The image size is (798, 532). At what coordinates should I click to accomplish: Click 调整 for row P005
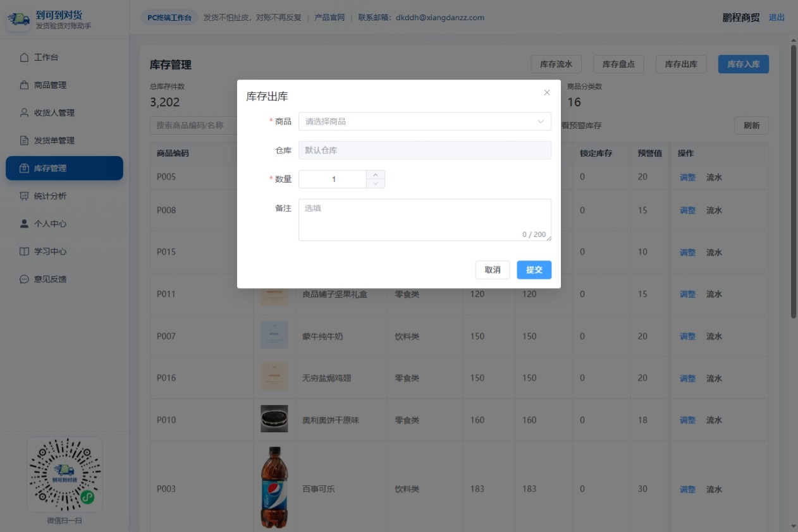(x=687, y=178)
